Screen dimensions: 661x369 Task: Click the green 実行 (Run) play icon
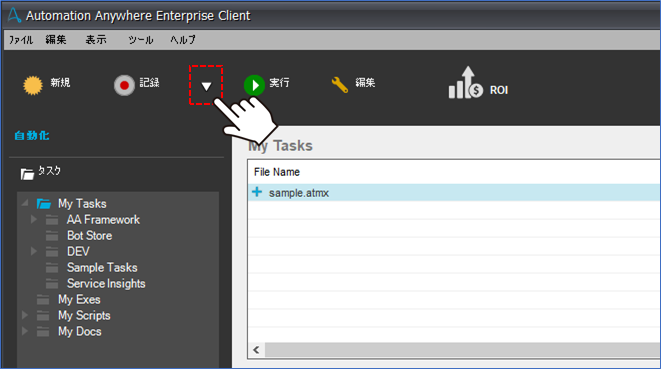(x=254, y=85)
